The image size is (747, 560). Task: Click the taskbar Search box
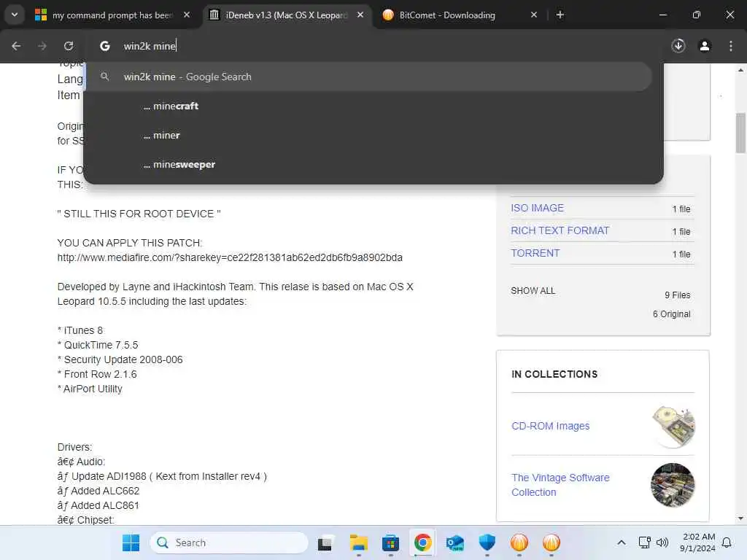[x=229, y=542]
